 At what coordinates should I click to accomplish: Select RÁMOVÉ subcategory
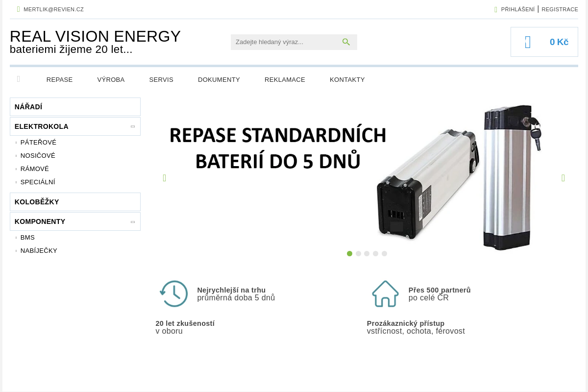click(35, 169)
